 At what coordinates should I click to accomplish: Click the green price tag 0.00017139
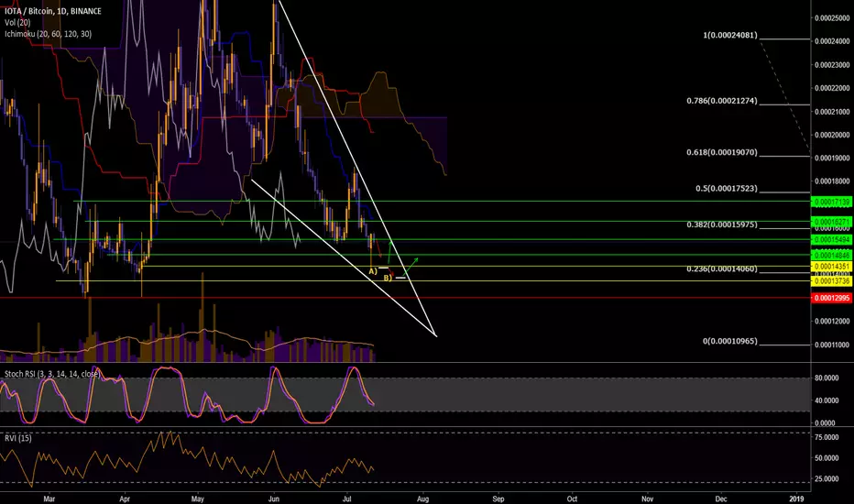[x=832, y=203]
